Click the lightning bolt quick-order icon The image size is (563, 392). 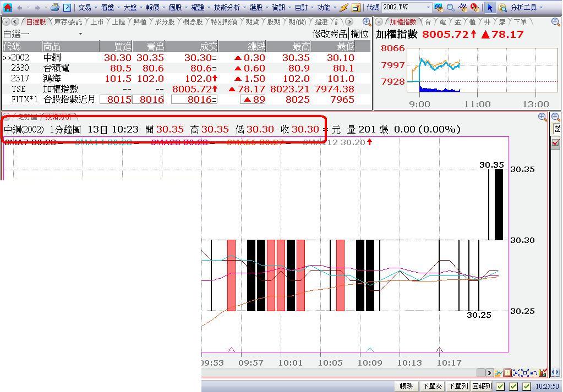(343, 7)
